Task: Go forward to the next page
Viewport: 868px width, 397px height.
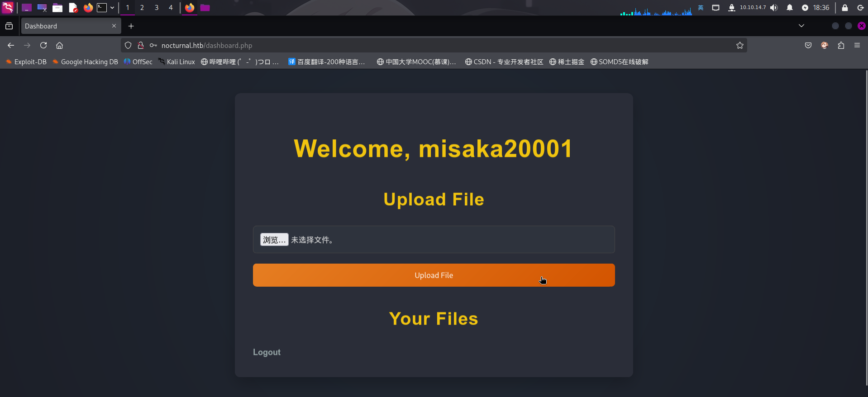Action: (27, 45)
